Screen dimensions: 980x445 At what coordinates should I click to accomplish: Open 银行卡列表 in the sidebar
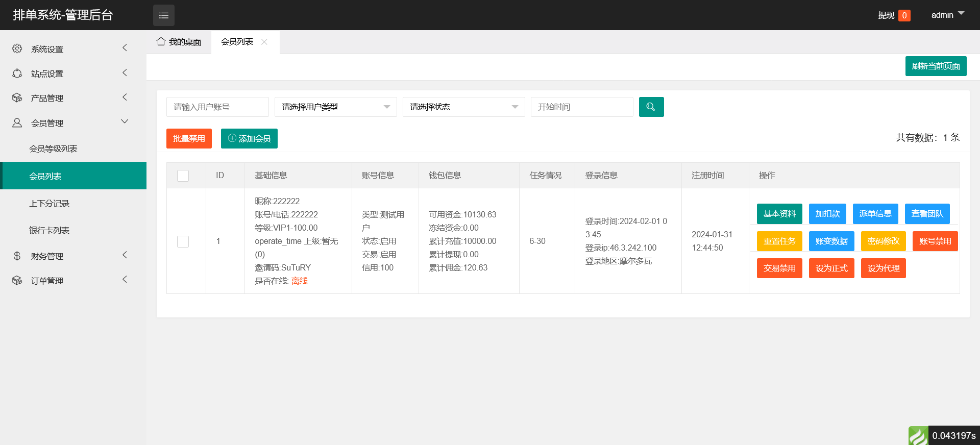49,230
